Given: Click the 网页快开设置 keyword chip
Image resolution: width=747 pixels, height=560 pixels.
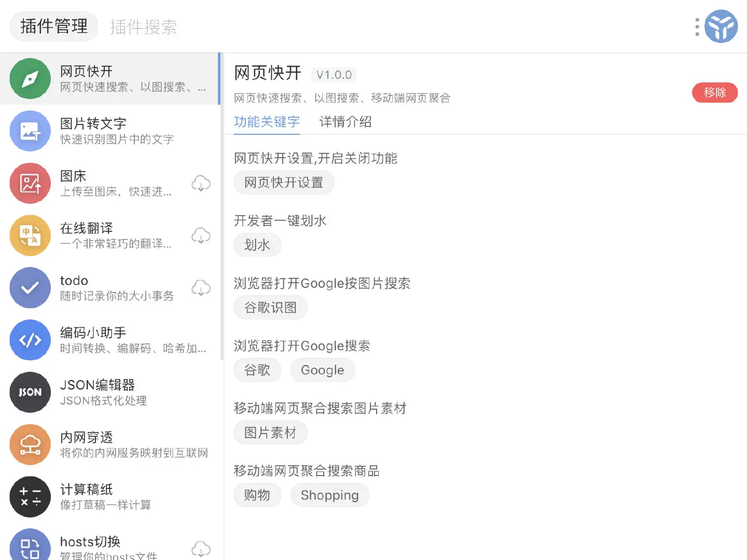Looking at the screenshot, I should [284, 183].
